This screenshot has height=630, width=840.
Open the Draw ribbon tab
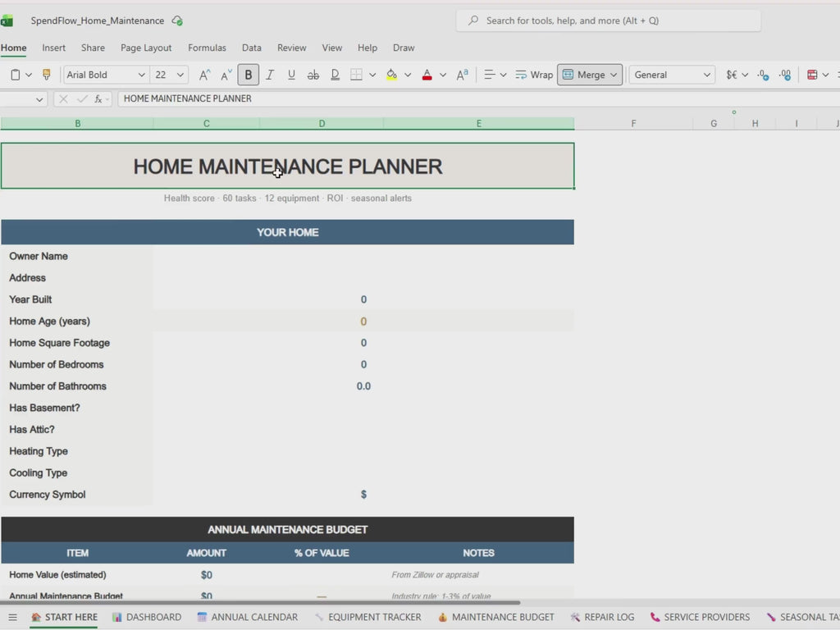coord(404,48)
